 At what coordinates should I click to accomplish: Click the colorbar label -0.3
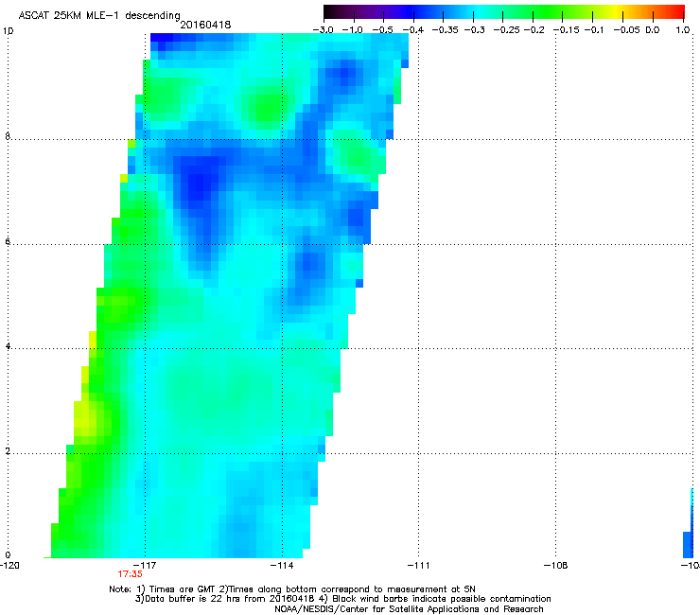coord(475,30)
